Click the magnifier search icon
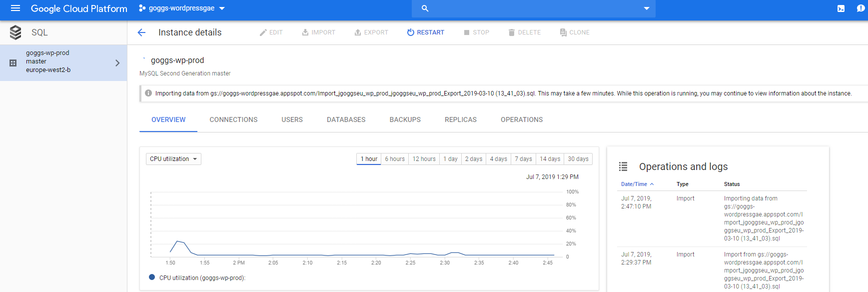The image size is (868, 292). coord(425,8)
